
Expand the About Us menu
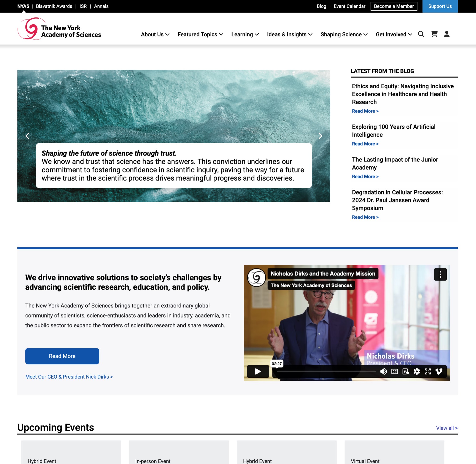point(155,34)
